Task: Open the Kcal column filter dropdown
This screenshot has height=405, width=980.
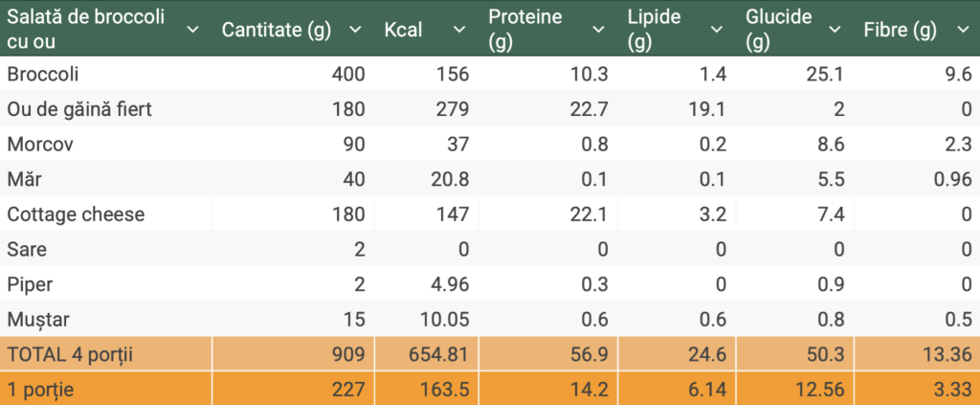Action: point(457,29)
